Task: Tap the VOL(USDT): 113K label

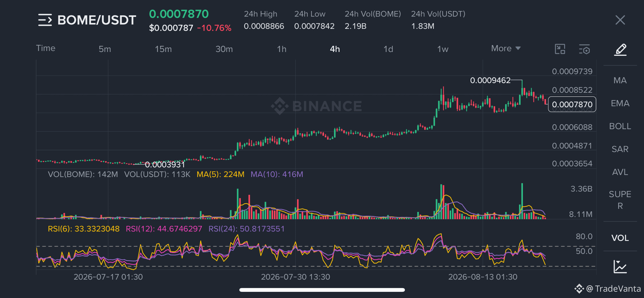Action: (x=157, y=175)
